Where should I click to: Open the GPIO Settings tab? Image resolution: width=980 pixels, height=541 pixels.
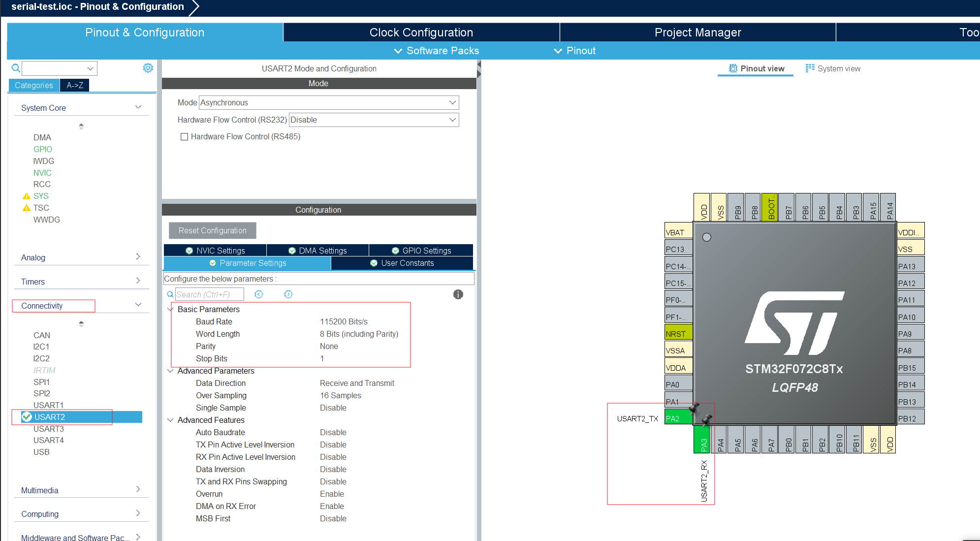point(421,251)
